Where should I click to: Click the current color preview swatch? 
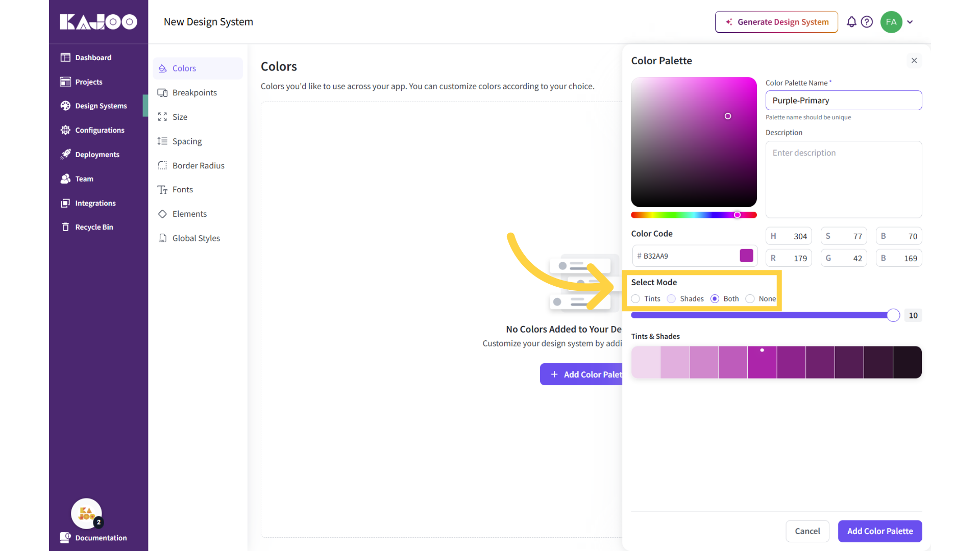pyautogui.click(x=746, y=256)
